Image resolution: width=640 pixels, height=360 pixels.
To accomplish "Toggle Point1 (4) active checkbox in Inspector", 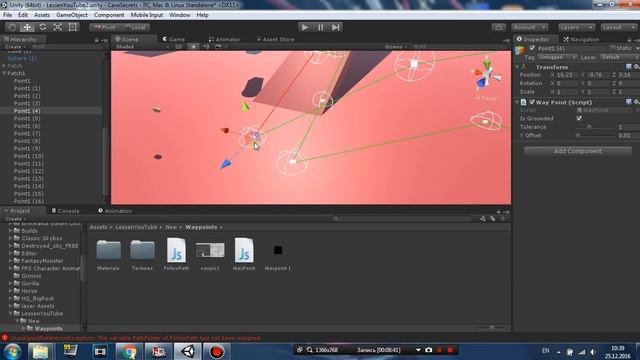I will (x=532, y=48).
